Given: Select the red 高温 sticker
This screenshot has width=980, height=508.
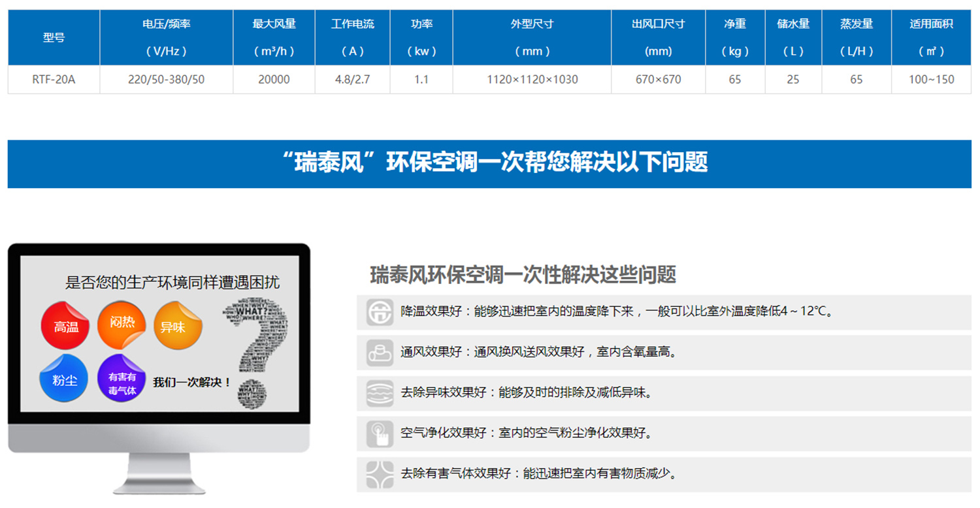Looking at the screenshot, I should click(65, 325).
